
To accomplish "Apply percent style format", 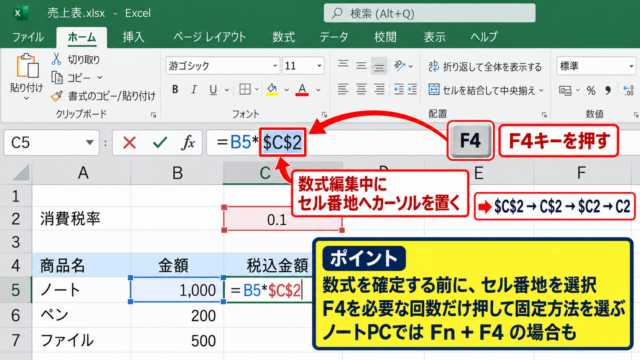I will pyautogui.click(x=591, y=90).
